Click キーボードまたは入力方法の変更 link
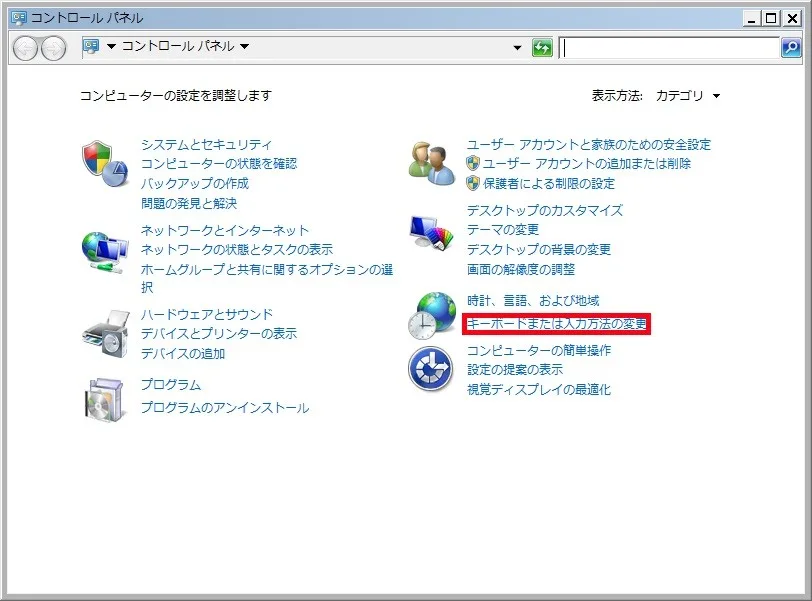Image resolution: width=812 pixels, height=601 pixels. pyautogui.click(x=557, y=324)
